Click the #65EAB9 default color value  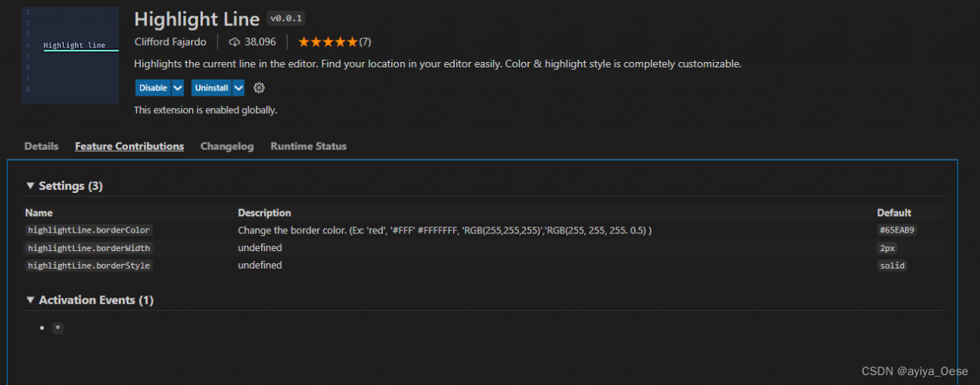click(897, 230)
